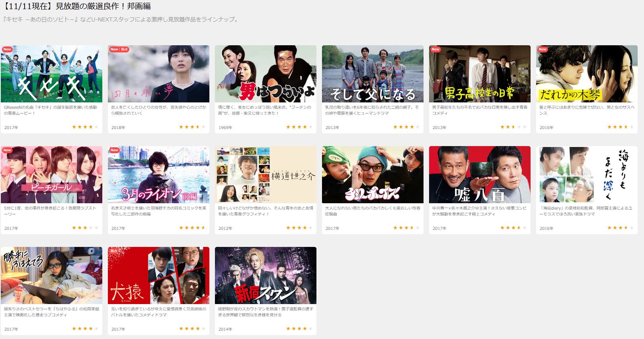Click the star rating under そして父になる
The image size is (644, 339).
[406, 127]
